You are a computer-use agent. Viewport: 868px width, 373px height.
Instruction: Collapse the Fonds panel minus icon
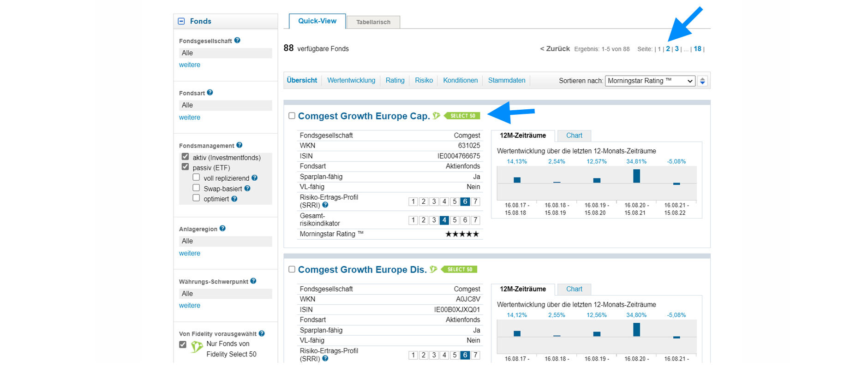(181, 21)
